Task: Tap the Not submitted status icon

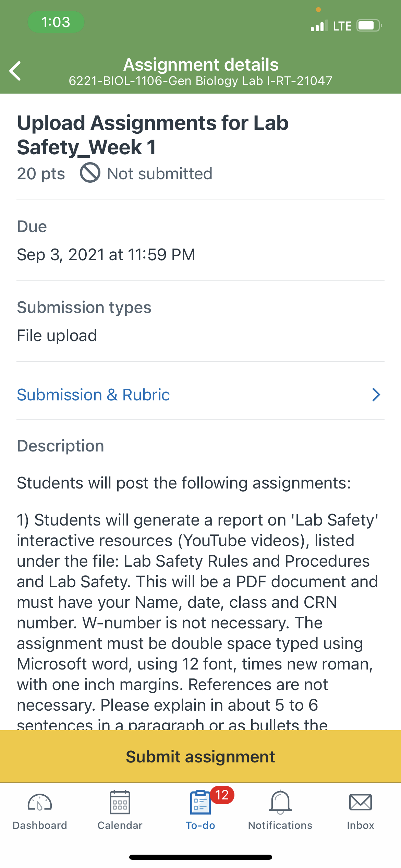Action: [x=90, y=172]
